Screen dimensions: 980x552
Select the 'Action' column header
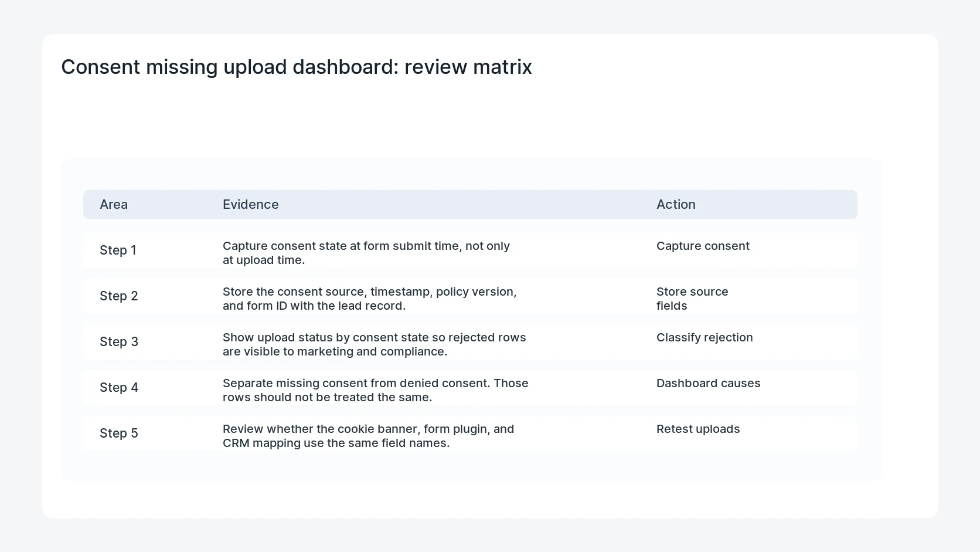pos(676,204)
